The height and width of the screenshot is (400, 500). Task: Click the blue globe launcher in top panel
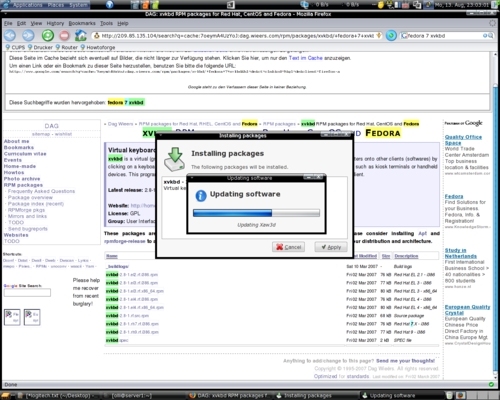pos(109,5)
